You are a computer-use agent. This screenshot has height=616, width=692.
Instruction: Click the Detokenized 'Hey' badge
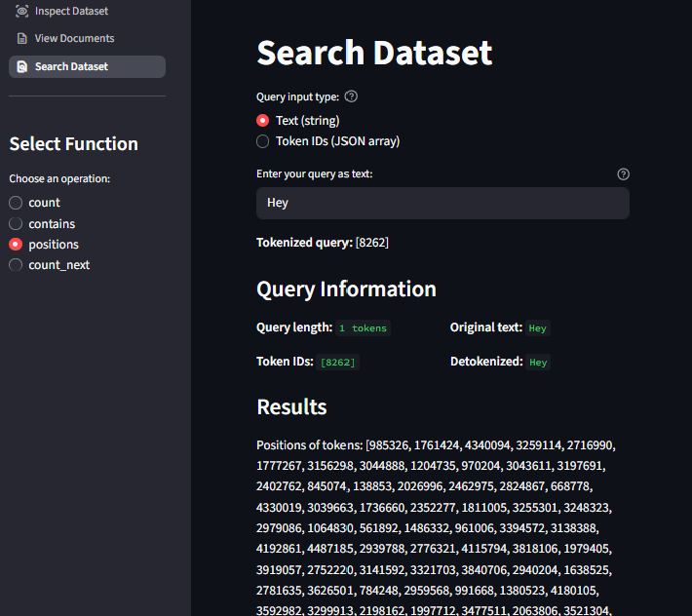[538, 363]
